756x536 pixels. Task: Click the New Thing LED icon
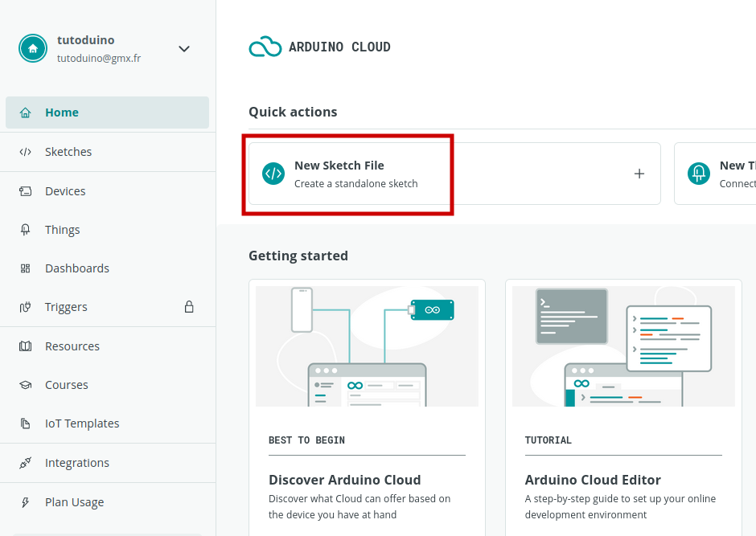point(699,174)
